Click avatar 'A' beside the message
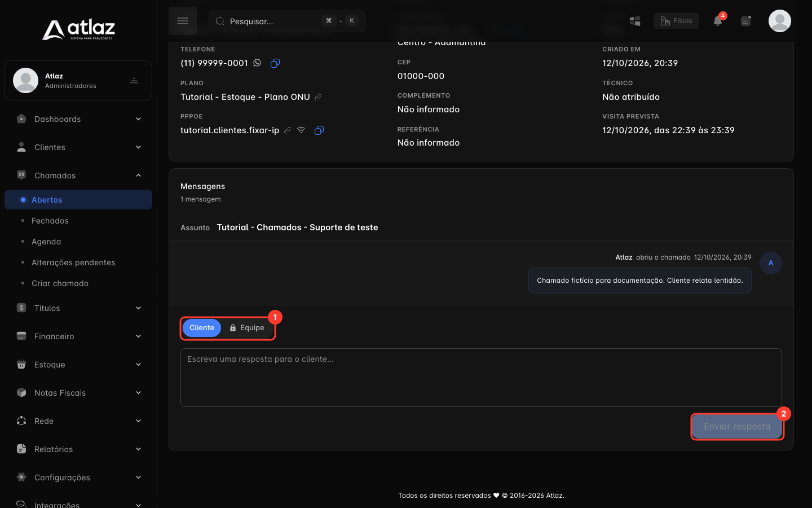 click(771, 263)
